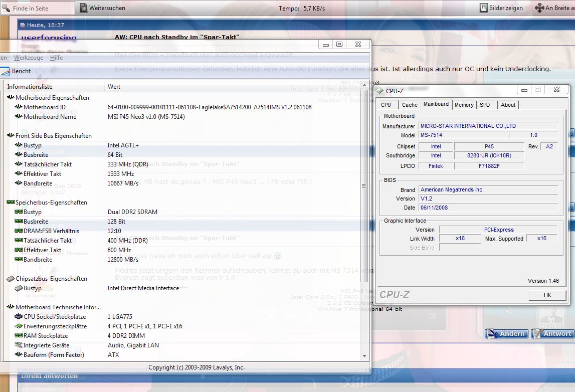Click the Motherboard Technische Infor... section icon
Screen dimensions: 575x392
coord(11,307)
